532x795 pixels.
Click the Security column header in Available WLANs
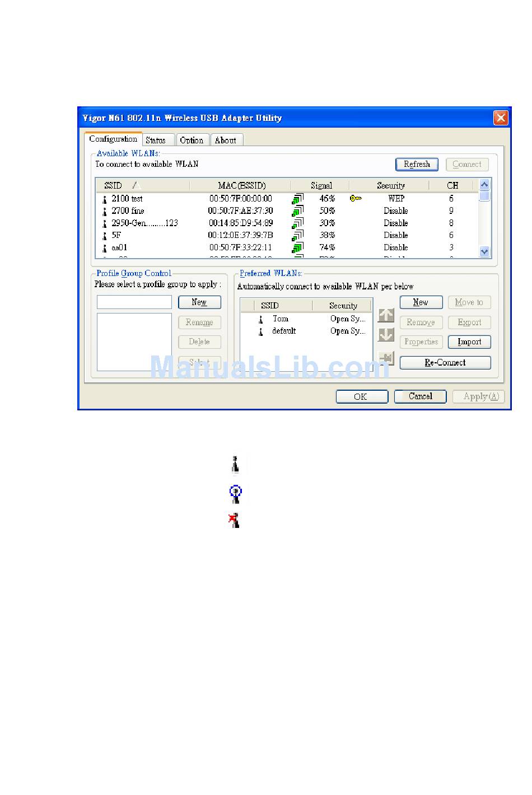(390, 185)
